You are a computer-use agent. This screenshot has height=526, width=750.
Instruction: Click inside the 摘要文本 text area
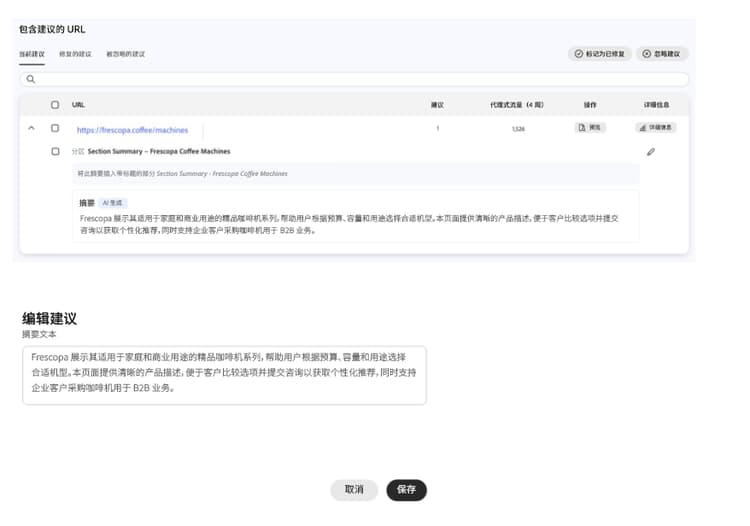224,375
